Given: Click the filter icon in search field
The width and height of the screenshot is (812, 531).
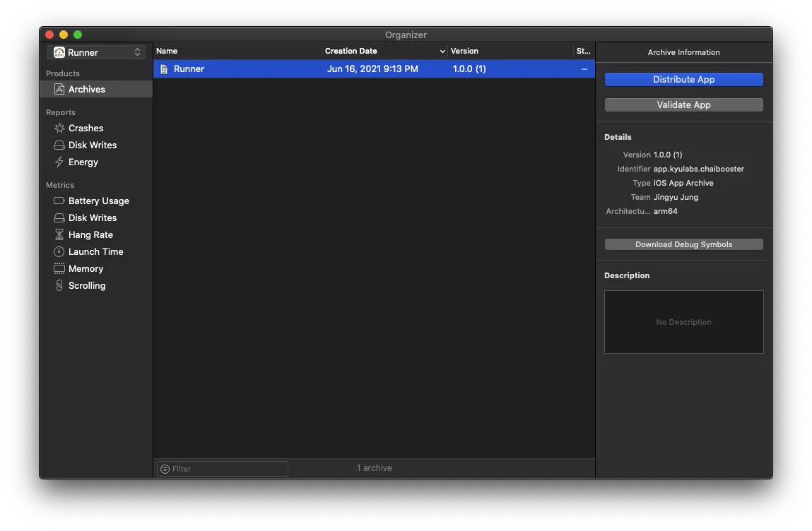Looking at the screenshot, I should pyautogui.click(x=165, y=469).
